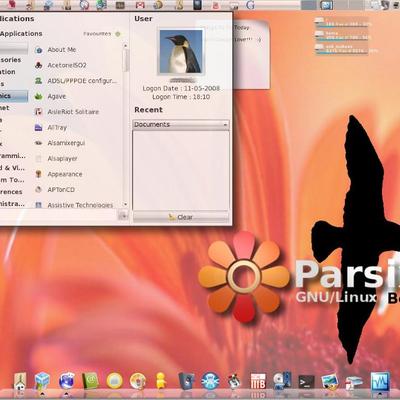Open the terminal icon in the dock
The width and height of the screenshot is (400, 400).
point(306,382)
